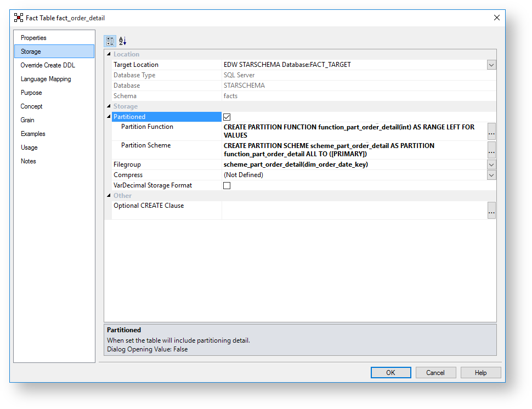Click the Schema value 'facts'
532x409 pixels.
(230, 96)
